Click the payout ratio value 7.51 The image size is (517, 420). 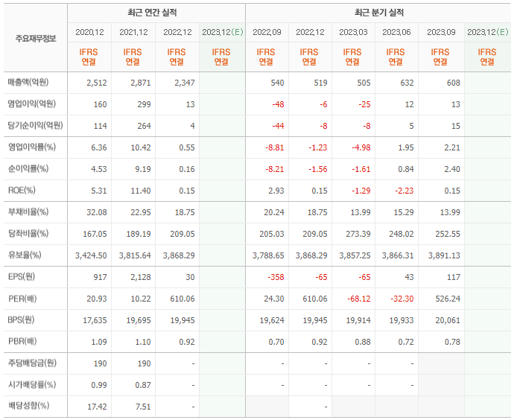pyautogui.click(x=143, y=407)
